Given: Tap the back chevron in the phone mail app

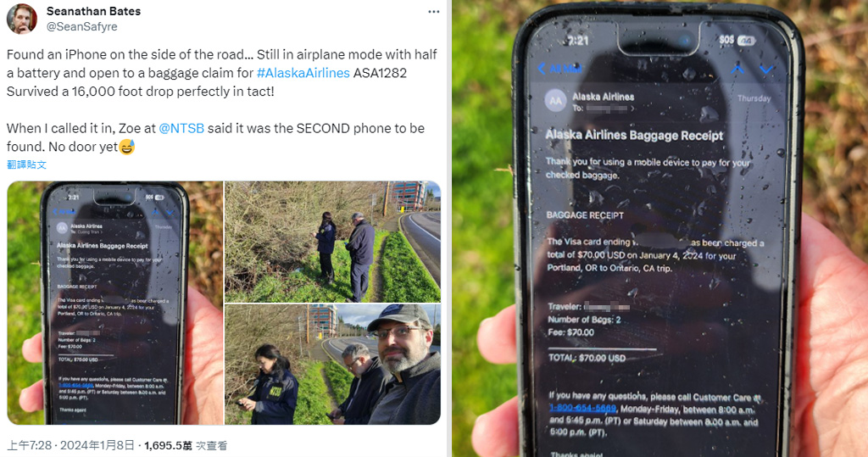Looking at the screenshot, I should pos(542,69).
